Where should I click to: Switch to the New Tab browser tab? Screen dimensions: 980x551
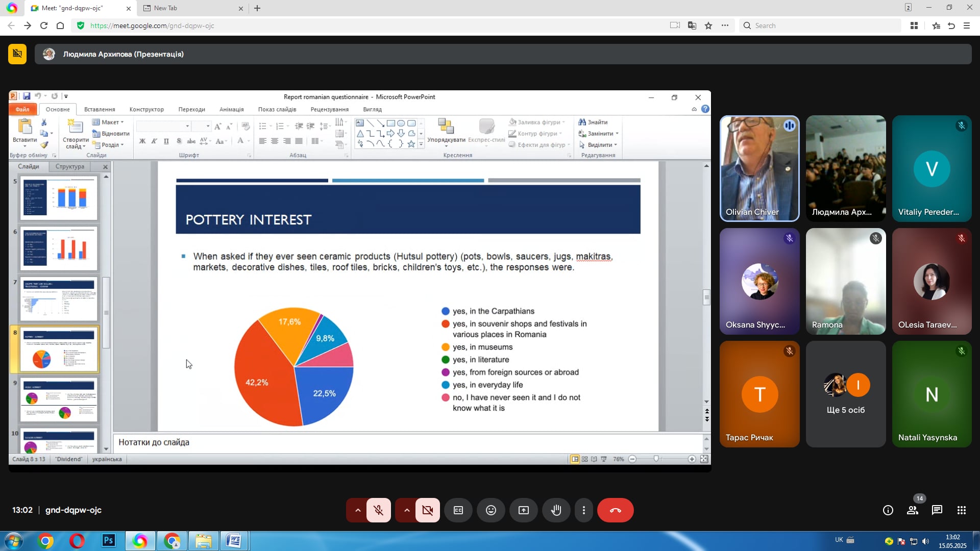(193, 8)
